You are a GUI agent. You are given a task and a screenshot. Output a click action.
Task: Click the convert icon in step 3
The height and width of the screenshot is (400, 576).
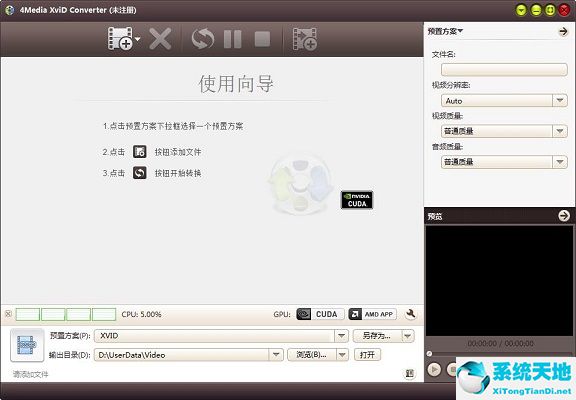(x=140, y=173)
